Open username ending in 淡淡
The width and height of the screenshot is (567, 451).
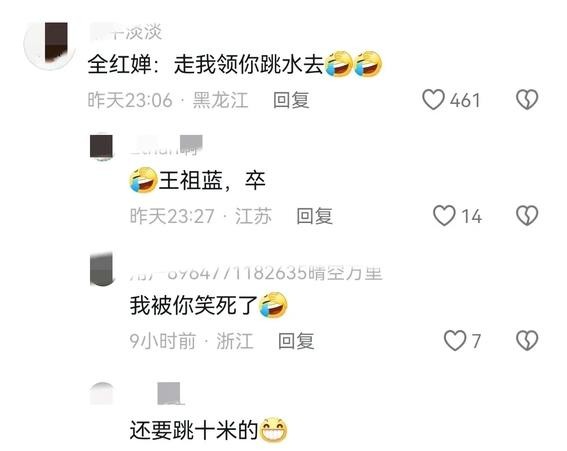[x=125, y=32]
